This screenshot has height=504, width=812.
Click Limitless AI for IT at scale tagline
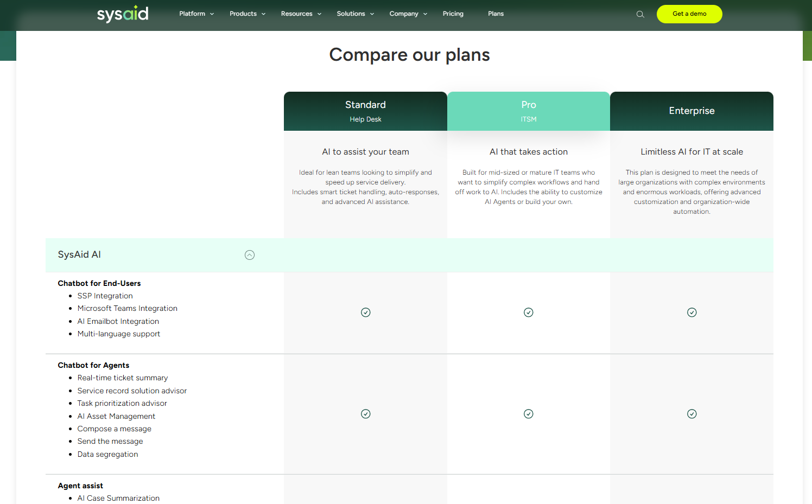click(x=692, y=152)
